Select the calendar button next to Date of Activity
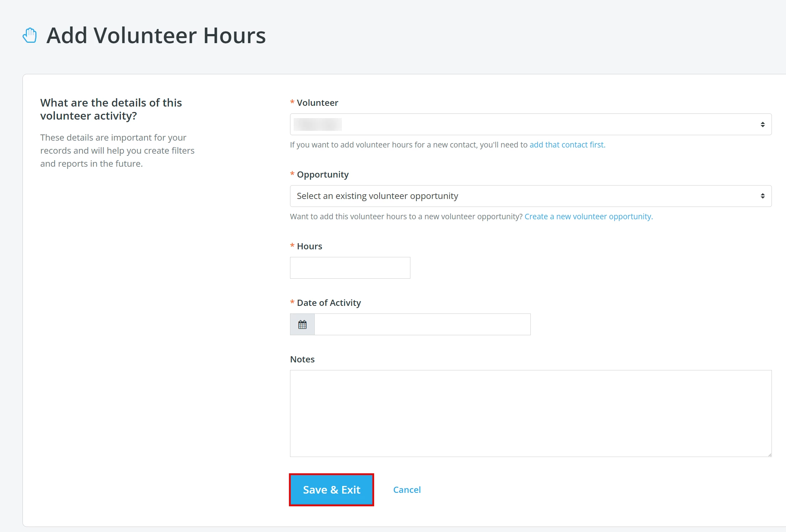Screen dimensions: 786x532 tap(302, 324)
